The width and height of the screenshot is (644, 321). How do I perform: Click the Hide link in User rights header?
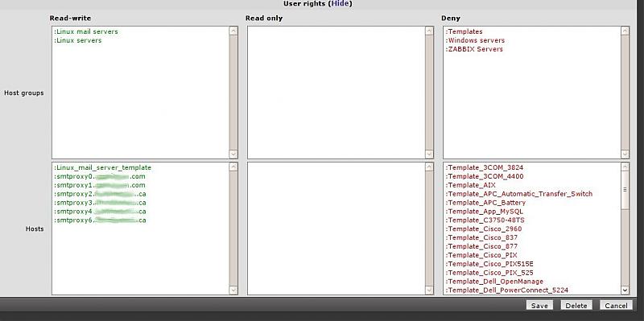click(341, 4)
